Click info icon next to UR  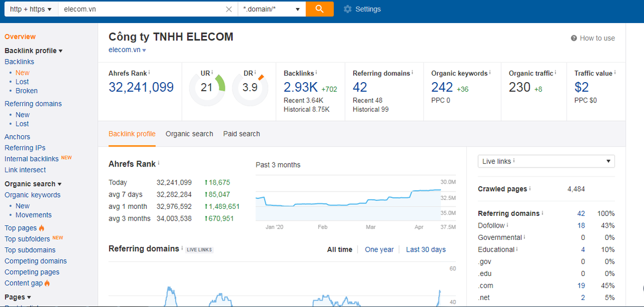point(213,72)
